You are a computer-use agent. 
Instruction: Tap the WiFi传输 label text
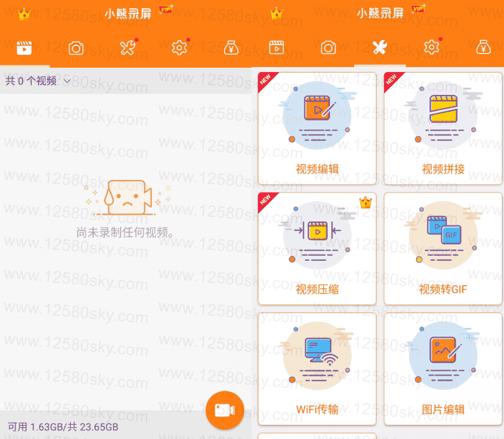click(317, 409)
